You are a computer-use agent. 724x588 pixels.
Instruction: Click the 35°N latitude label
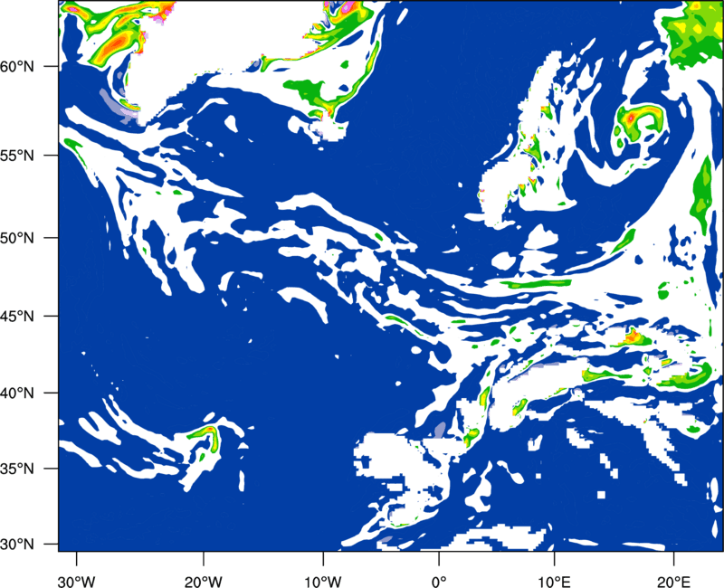tap(17, 469)
